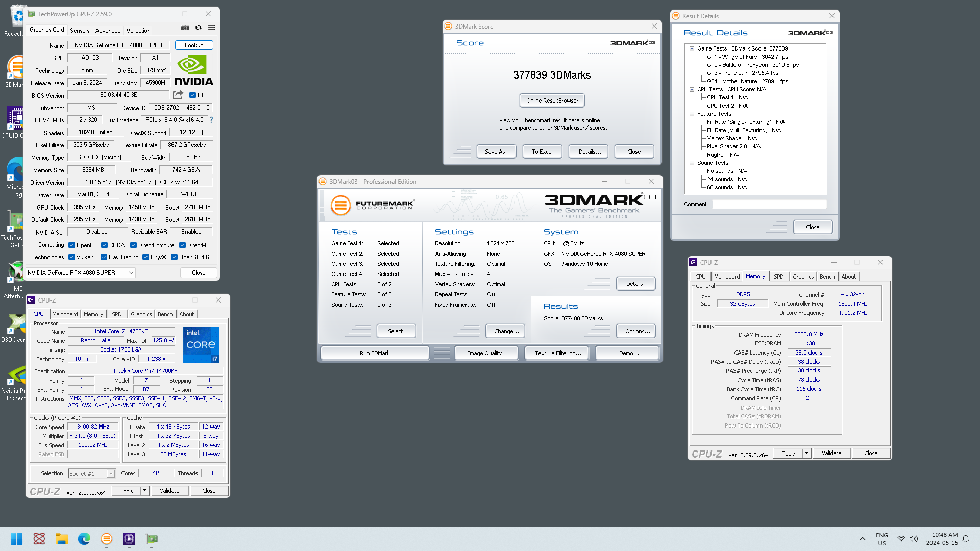Image resolution: width=980 pixels, height=551 pixels.
Task: Click the GPU-Z Lookup button
Action: pyautogui.click(x=194, y=45)
